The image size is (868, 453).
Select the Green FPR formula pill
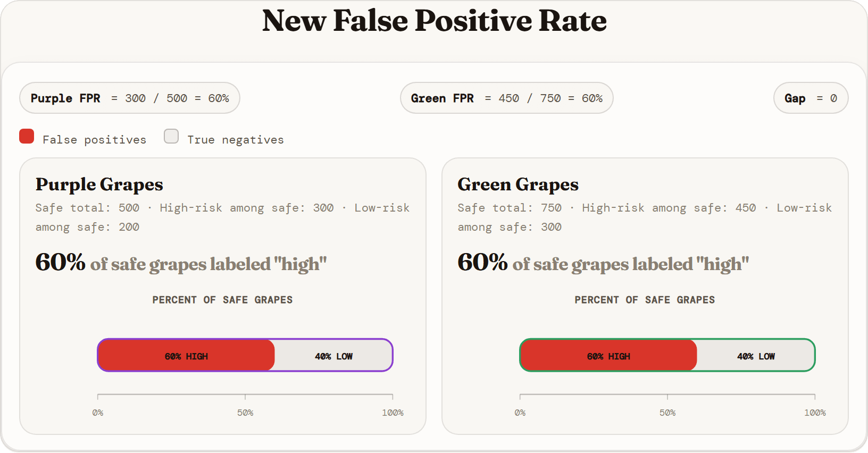(x=506, y=98)
